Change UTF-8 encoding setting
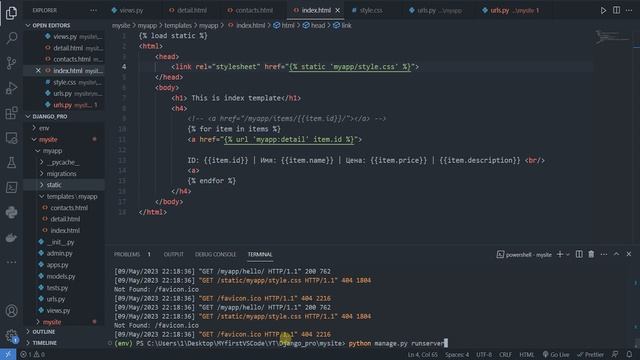 click(x=484, y=354)
